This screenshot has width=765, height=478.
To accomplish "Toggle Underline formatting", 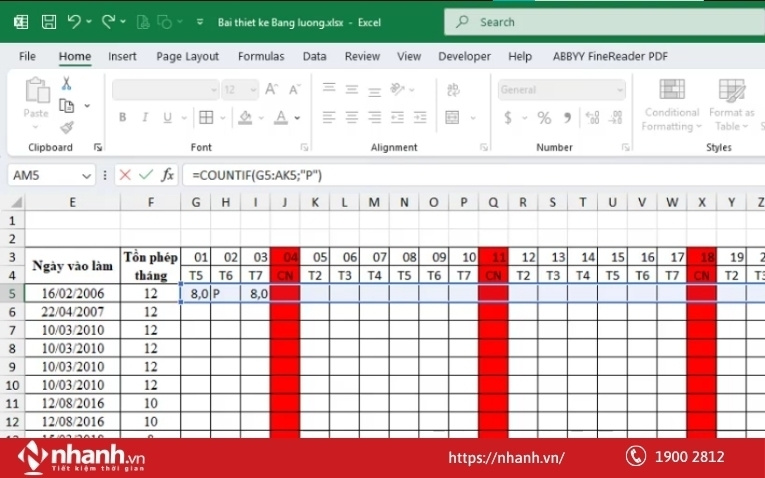I will pos(167,118).
